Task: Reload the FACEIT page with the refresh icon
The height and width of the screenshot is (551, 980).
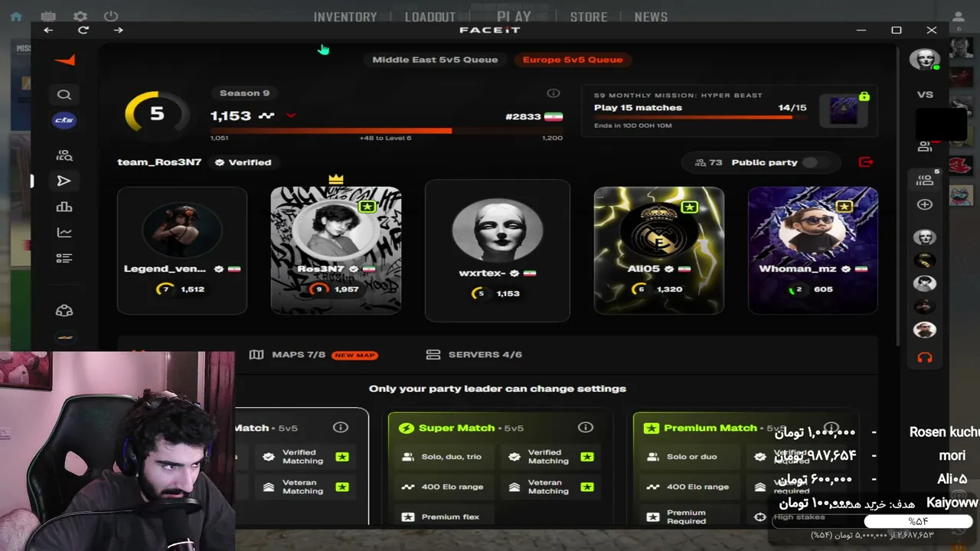Action: [x=83, y=30]
